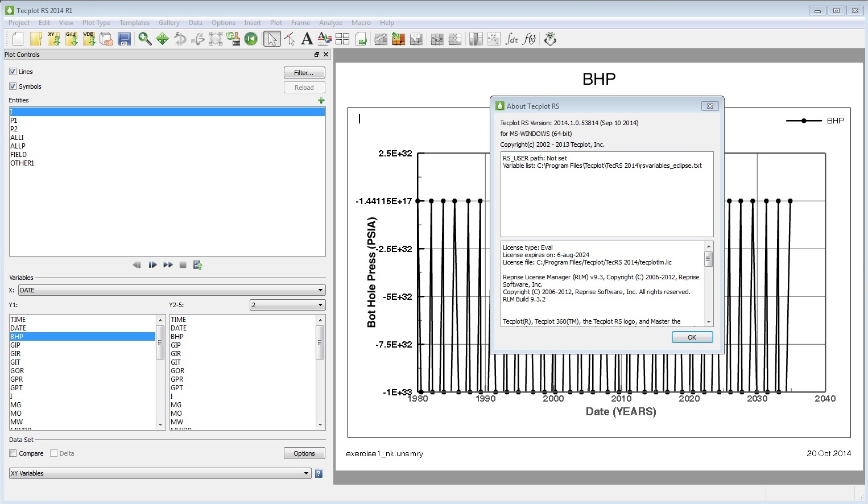
Task: Click the blue help question mark icon
Action: click(319, 473)
